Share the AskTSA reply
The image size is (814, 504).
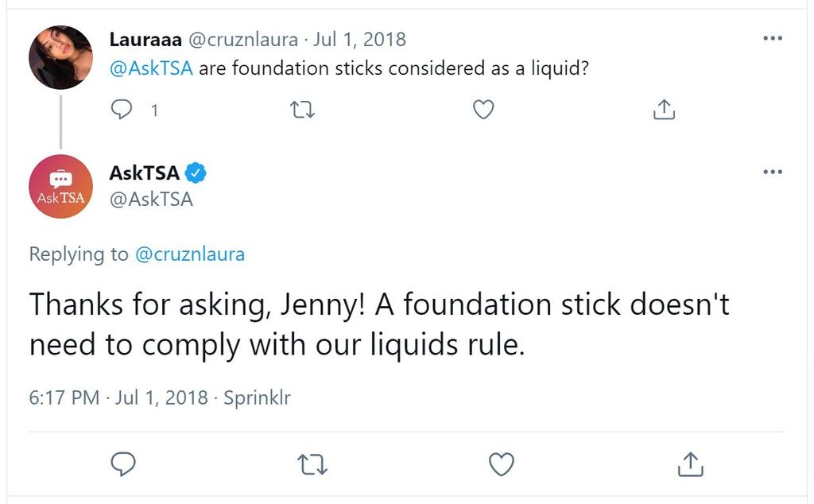tap(691, 464)
